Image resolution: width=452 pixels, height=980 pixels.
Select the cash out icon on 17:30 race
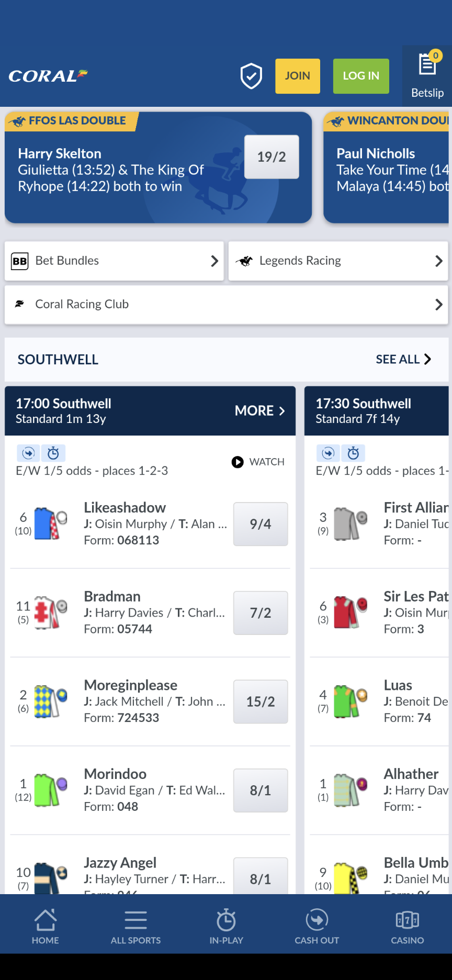click(328, 453)
